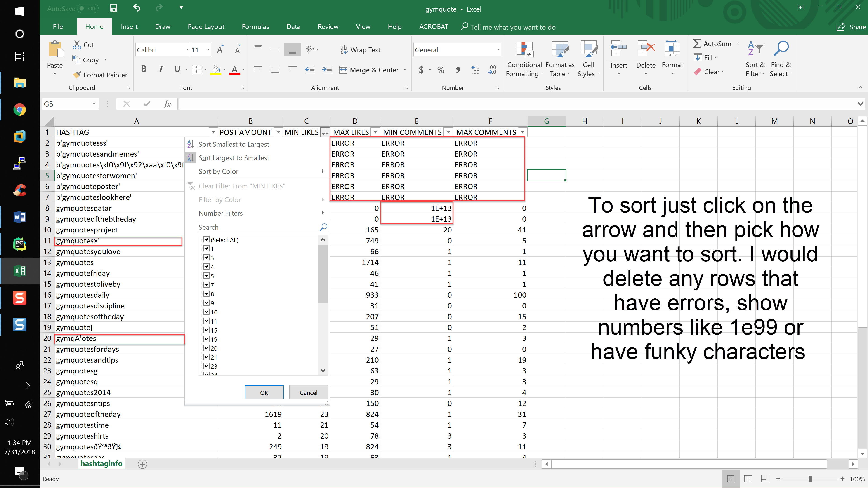The height and width of the screenshot is (488, 868).
Task: Open the MIN COMMENTS filter dropdown
Action: click(448, 132)
